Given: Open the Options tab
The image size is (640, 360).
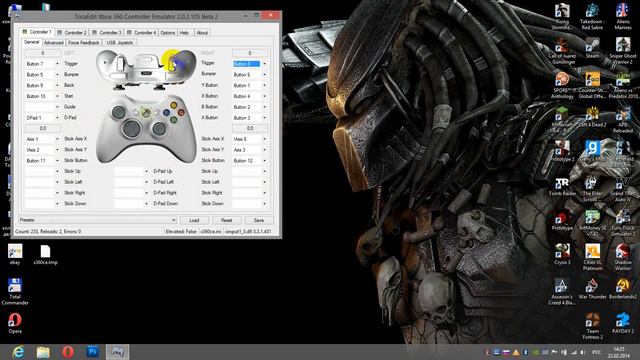Looking at the screenshot, I should pyautogui.click(x=167, y=32).
